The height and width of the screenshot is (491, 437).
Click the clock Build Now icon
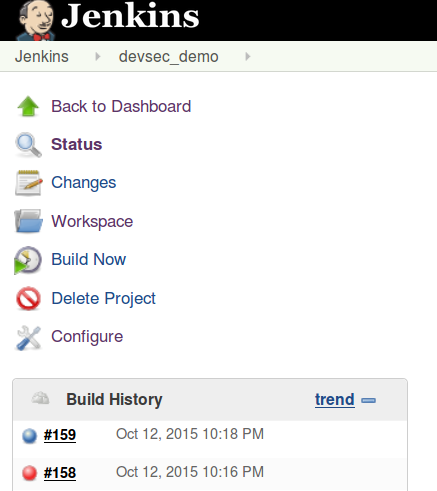pyautogui.click(x=28, y=260)
